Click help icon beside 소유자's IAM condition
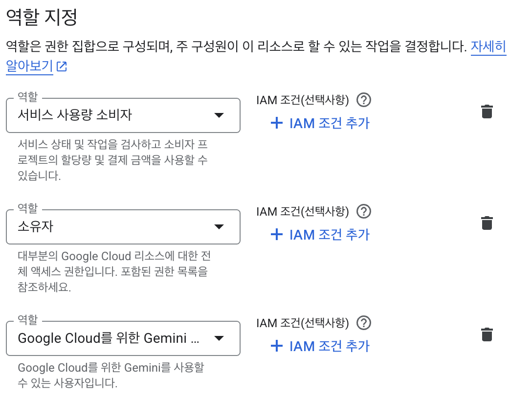Image resolution: width=532 pixels, height=400 pixels. 363,211
